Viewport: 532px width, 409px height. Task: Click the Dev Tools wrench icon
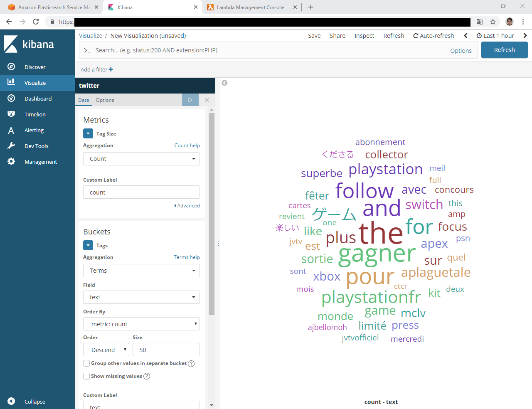11,146
